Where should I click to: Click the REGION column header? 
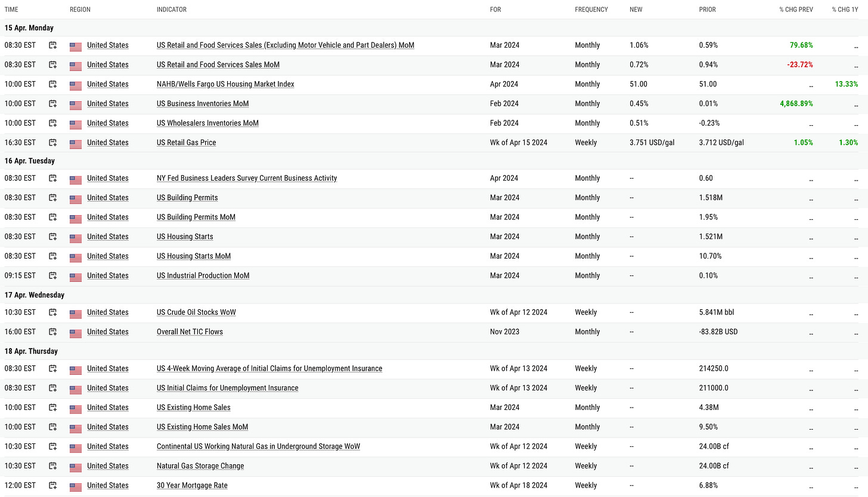click(x=80, y=10)
